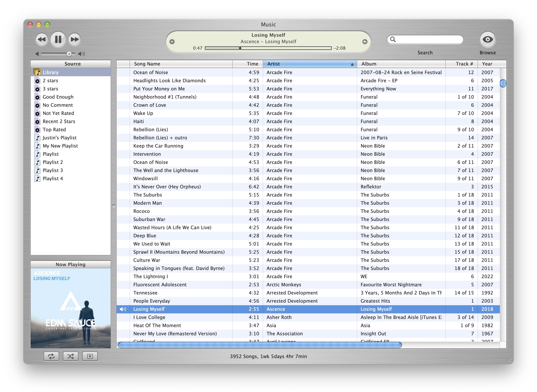Skip to next track with forward button
537x392 pixels.
pyautogui.click(x=75, y=39)
